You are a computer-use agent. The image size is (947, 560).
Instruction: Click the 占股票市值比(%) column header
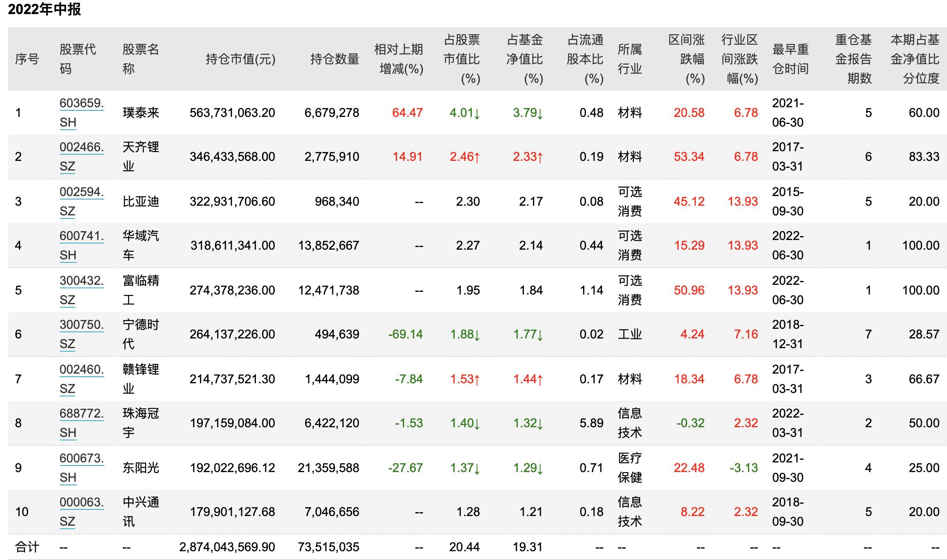[x=462, y=59]
